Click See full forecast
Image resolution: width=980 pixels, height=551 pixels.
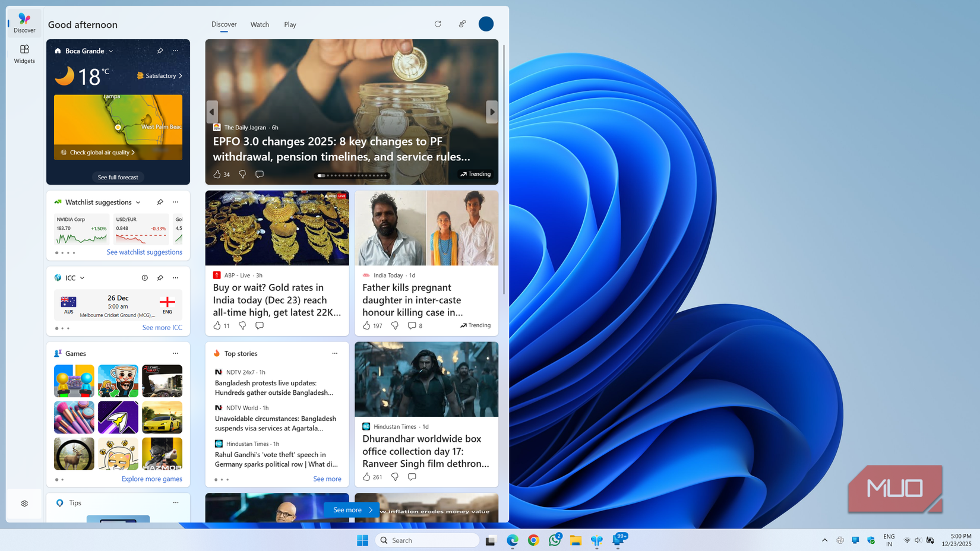pyautogui.click(x=118, y=176)
